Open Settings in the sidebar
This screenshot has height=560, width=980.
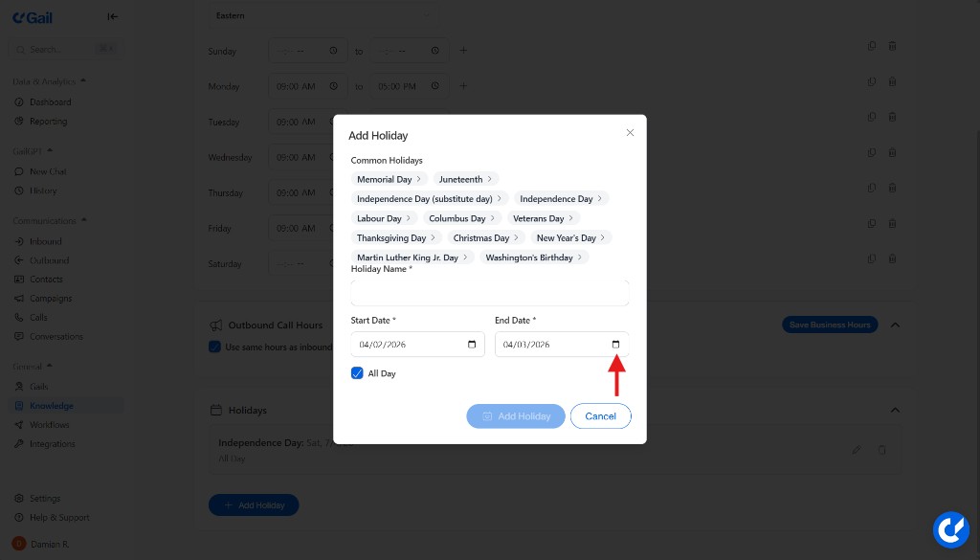pos(45,499)
